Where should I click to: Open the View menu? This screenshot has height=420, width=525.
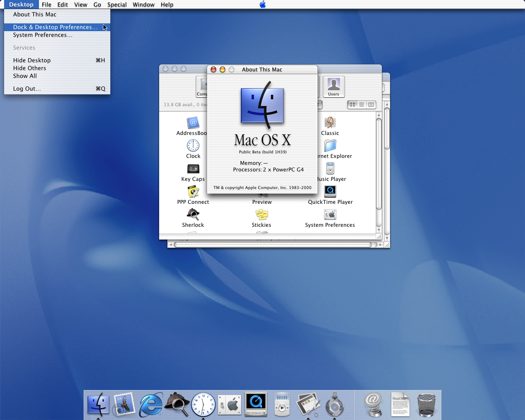81,5
